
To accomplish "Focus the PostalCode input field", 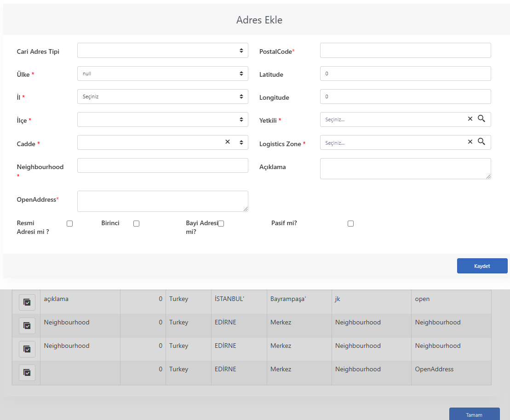I will coord(405,51).
